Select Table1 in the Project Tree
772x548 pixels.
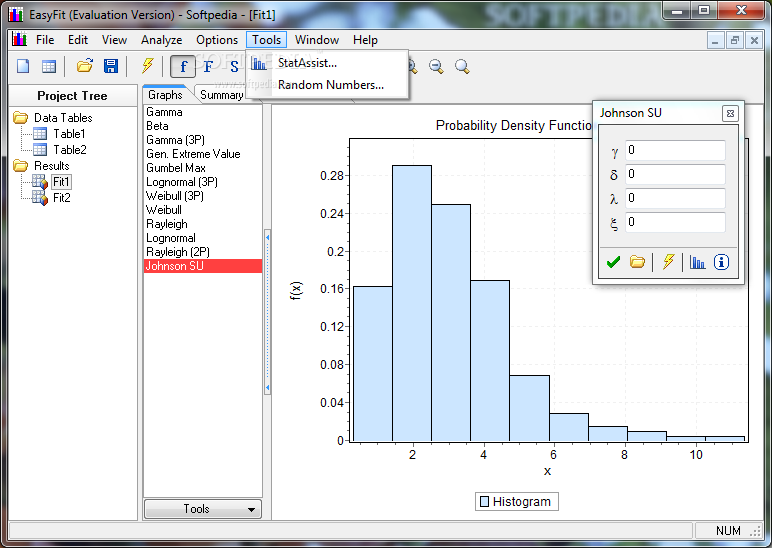(x=69, y=133)
